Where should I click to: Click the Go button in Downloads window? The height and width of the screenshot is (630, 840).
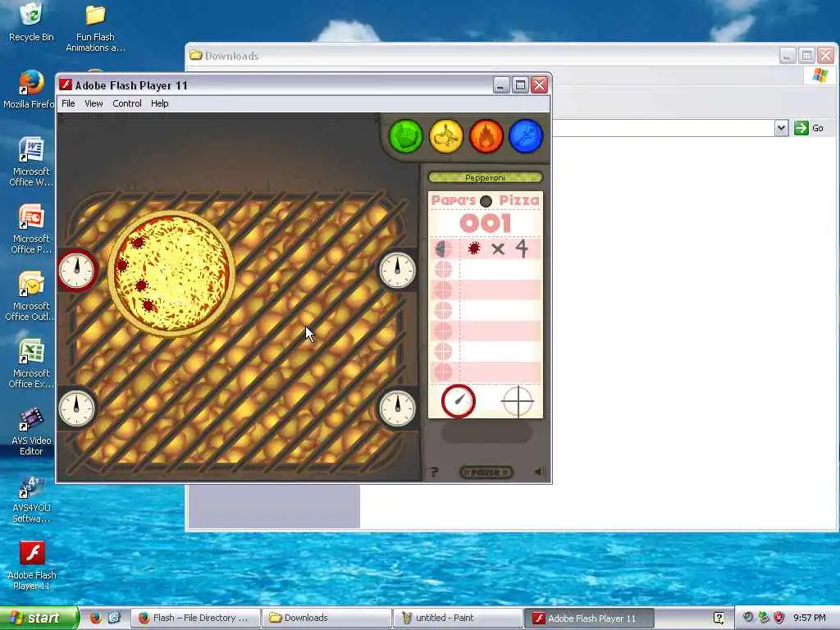coord(809,128)
